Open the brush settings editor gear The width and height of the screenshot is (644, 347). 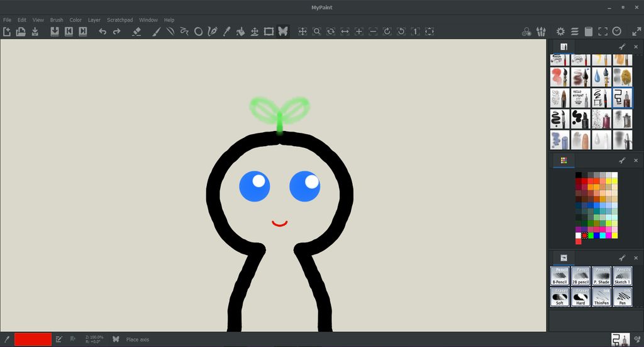coord(560,31)
